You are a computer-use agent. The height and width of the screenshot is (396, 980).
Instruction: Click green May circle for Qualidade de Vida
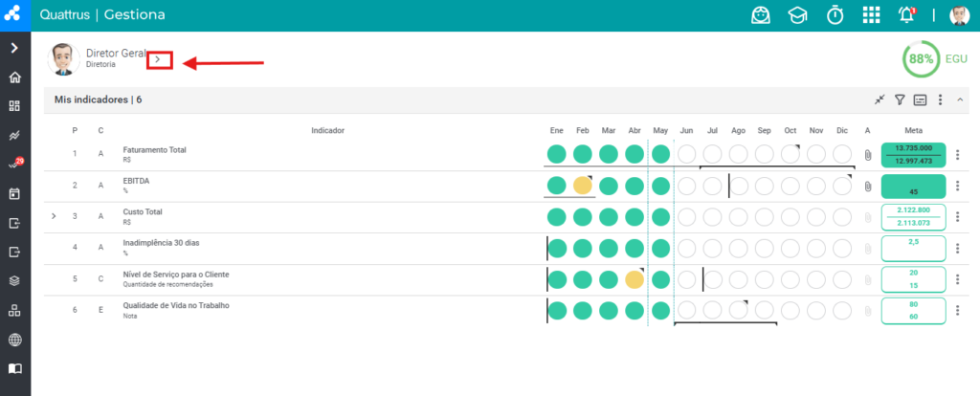(660, 311)
